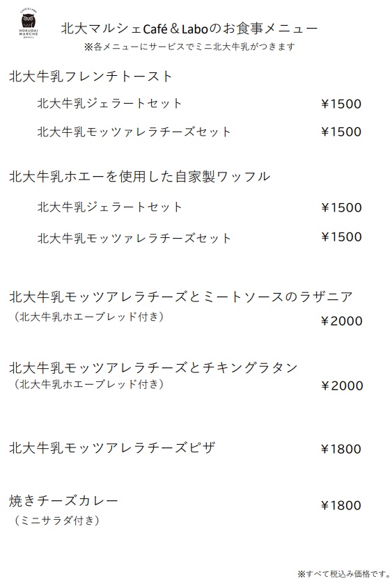The height and width of the screenshot is (588, 392).
Task: Select the 北大牛乳フレンチトースト heading
Action: tap(91, 77)
